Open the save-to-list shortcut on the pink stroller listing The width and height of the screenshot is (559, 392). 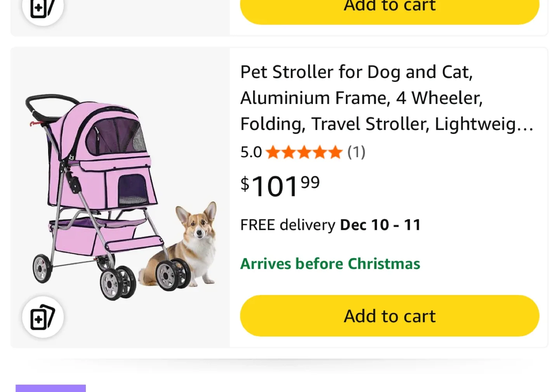[43, 317]
